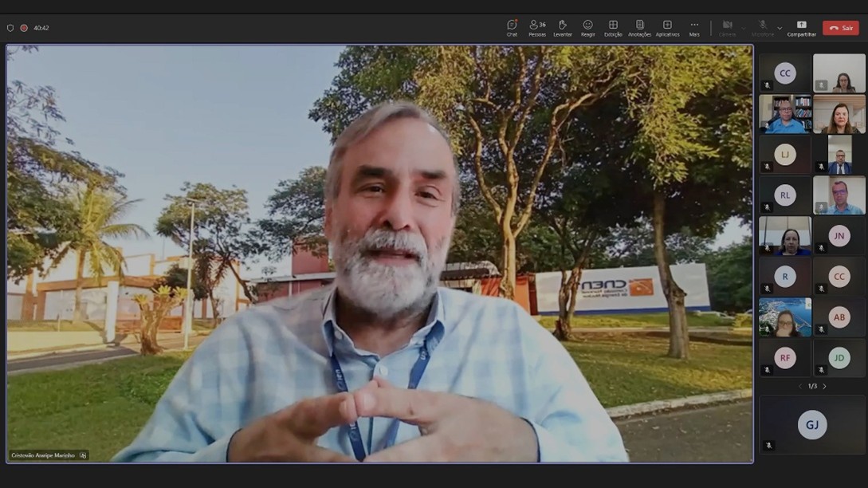Select the LJ participant tile
Screen dimensions: 868x488
click(x=784, y=155)
